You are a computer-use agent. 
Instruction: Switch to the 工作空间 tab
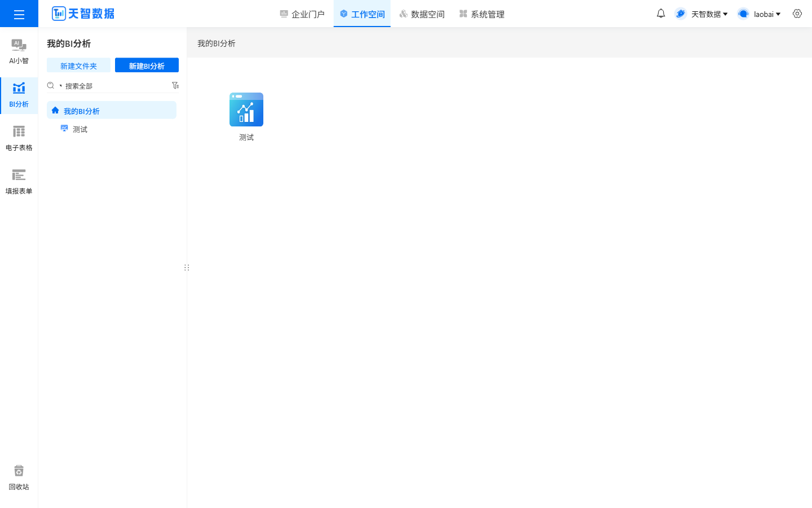tap(362, 14)
